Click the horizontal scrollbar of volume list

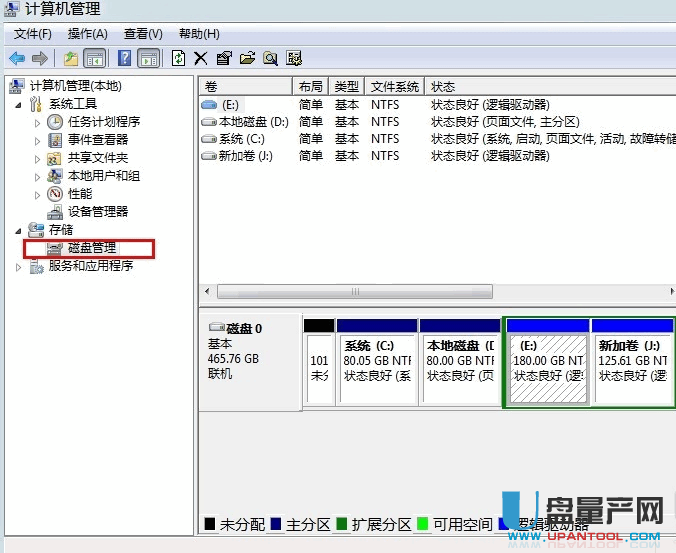click(x=355, y=291)
